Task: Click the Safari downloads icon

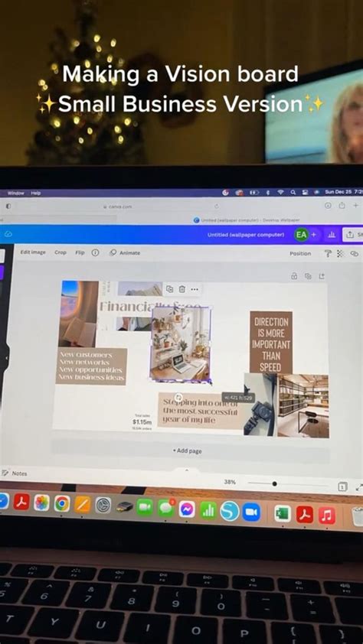Action: [328, 205]
